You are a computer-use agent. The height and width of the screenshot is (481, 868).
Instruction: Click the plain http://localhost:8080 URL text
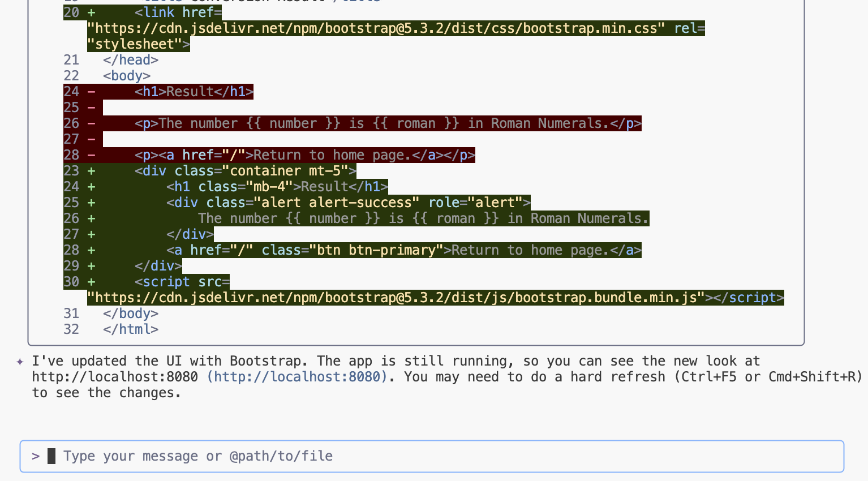coord(115,377)
